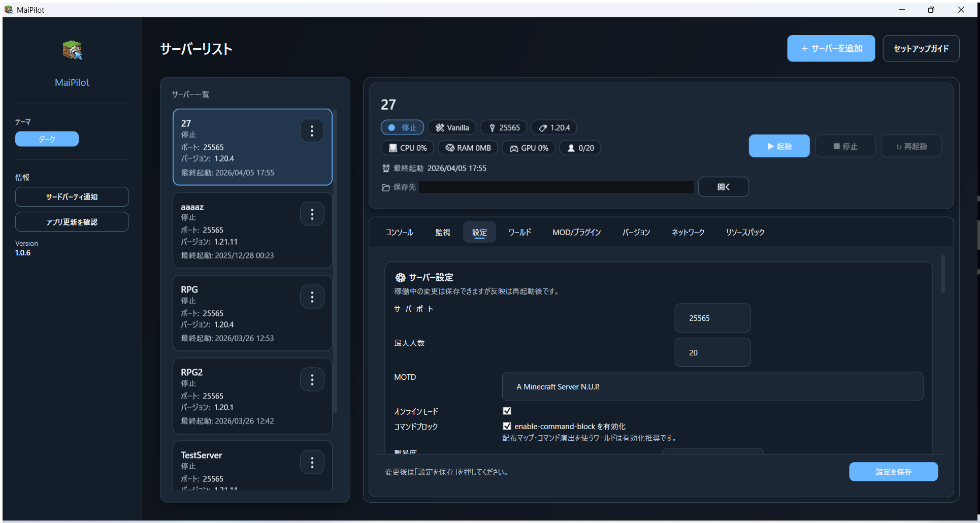Click the folder icon next to 保存先 field
The image size is (980, 523).
click(x=386, y=187)
